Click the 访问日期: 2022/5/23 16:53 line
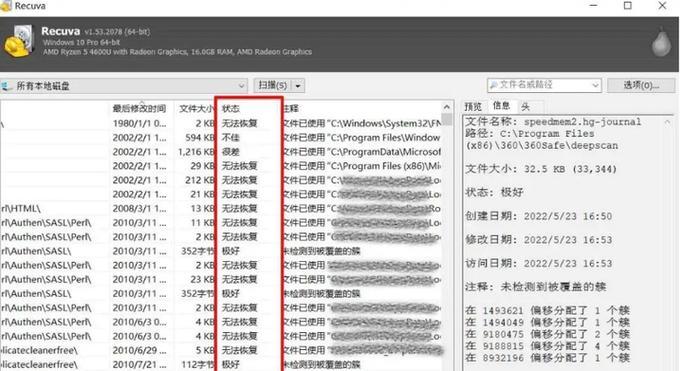Image resolution: width=683 pixels, height=371 pixels. (538, 263)
